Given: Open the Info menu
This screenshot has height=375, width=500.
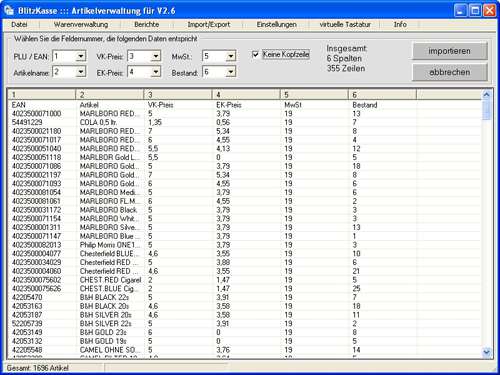Looking at the screenshot, I should [400, 24].
